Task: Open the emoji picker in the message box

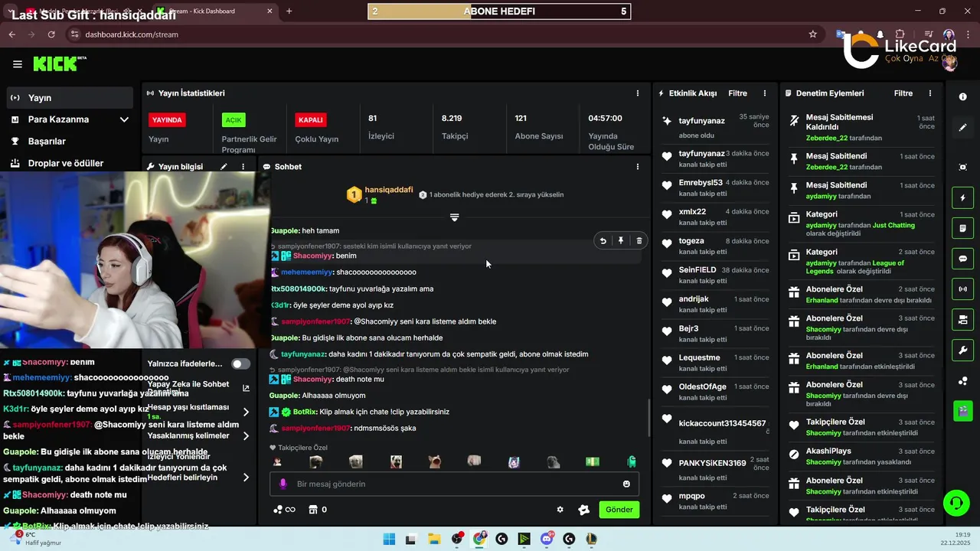Action: (626, 484)
